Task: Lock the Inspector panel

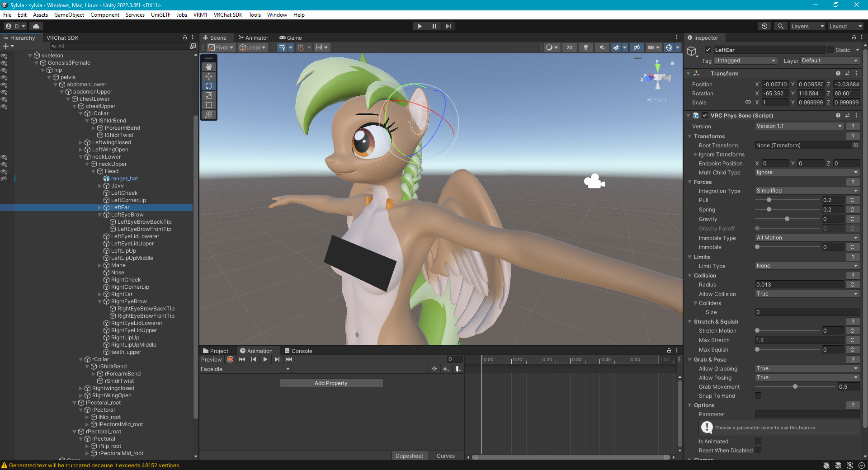Action: pyautogui.click(x=854, y=38)
